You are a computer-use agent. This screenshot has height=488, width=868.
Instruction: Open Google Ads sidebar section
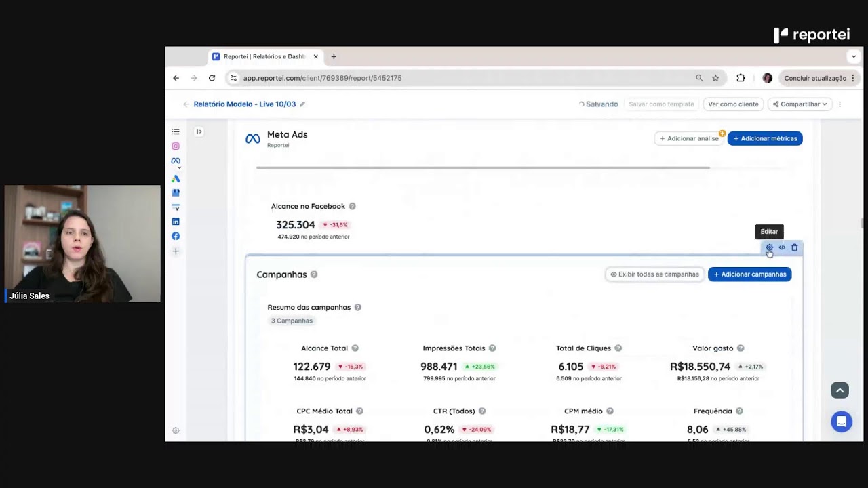[176, 178]
